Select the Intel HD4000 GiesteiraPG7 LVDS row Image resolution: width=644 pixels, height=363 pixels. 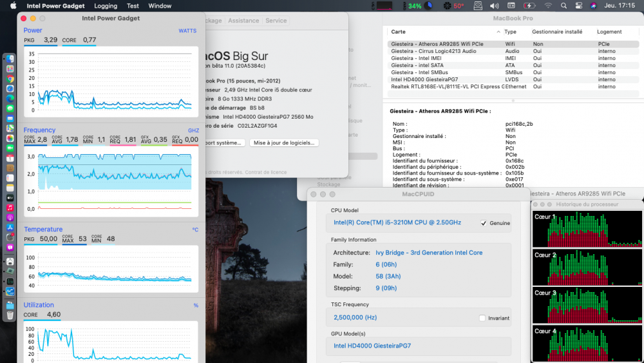coord(513,79)
